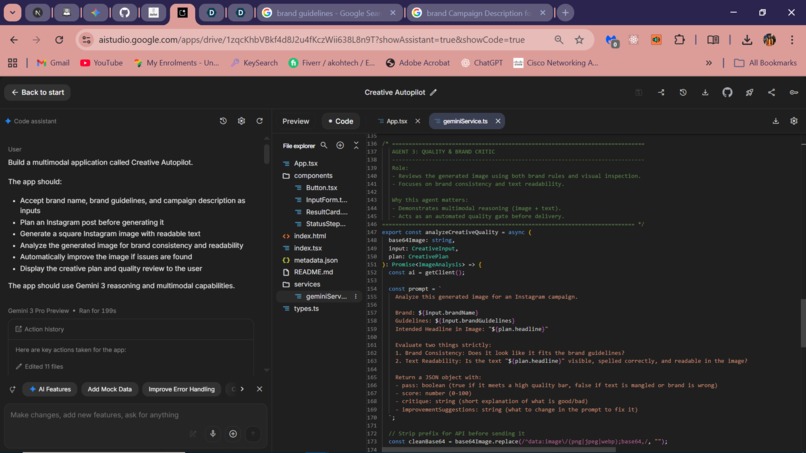Click the add attachment plus icon
The height and width of the screenshot is (453, 806).
tap(233, 434)
